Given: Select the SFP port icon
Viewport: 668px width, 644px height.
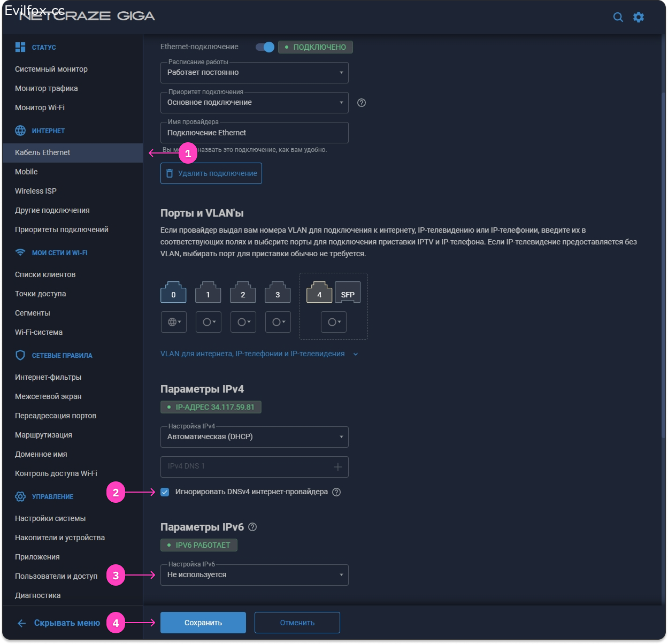Looking at the screenshot, I should coord(348,293).
